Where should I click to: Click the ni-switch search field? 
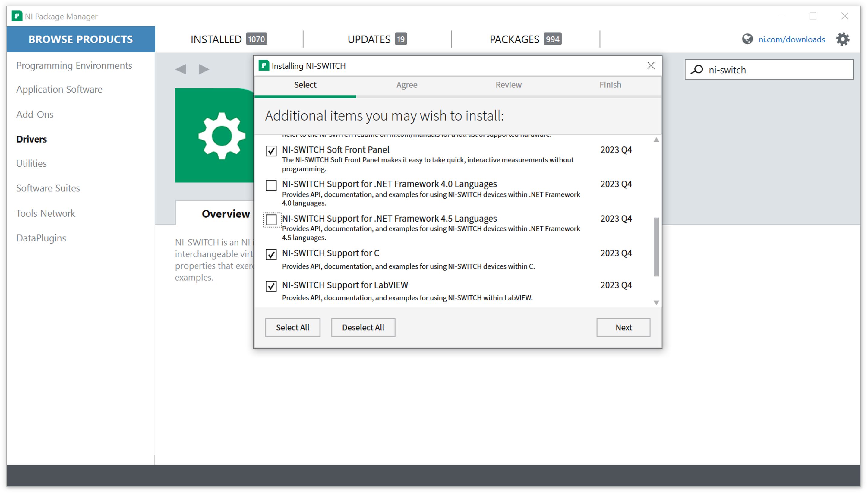click(769, 70)
